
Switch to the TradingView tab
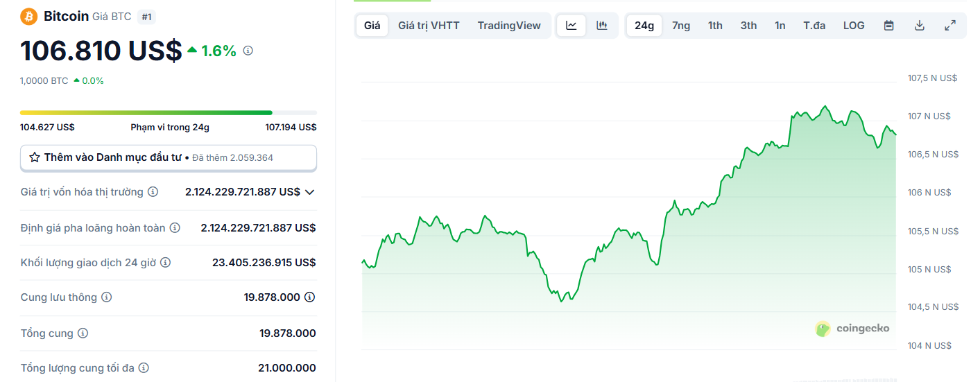[x=509, y=26]
